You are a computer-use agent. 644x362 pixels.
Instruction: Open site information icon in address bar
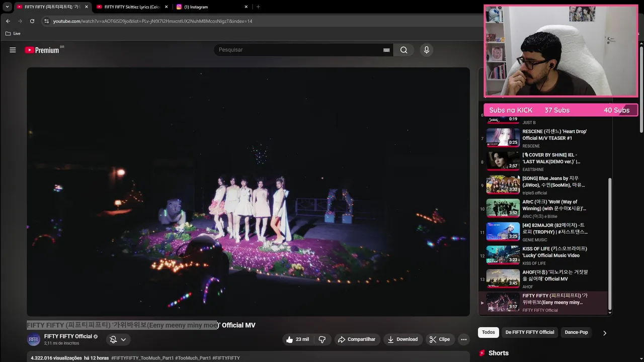click(46, 21)
